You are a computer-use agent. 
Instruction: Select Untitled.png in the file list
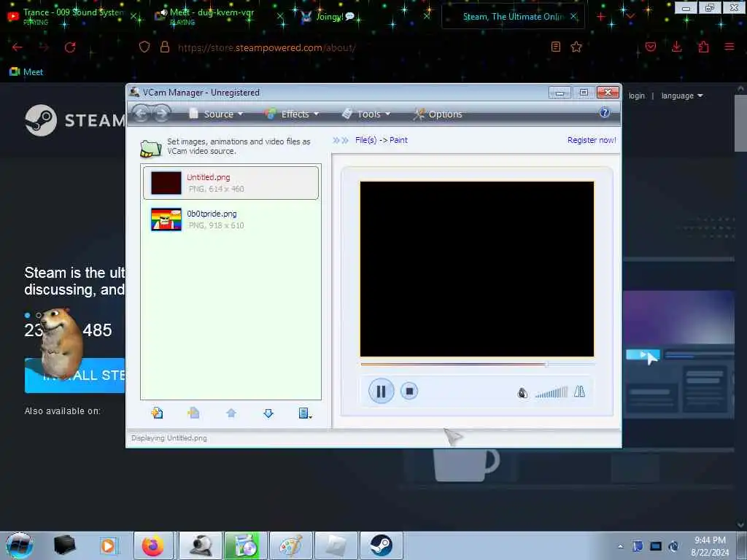click(231, 183)
